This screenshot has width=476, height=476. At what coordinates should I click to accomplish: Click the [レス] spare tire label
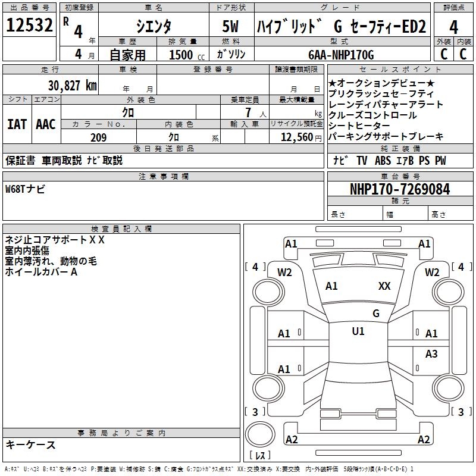(260, 455)
